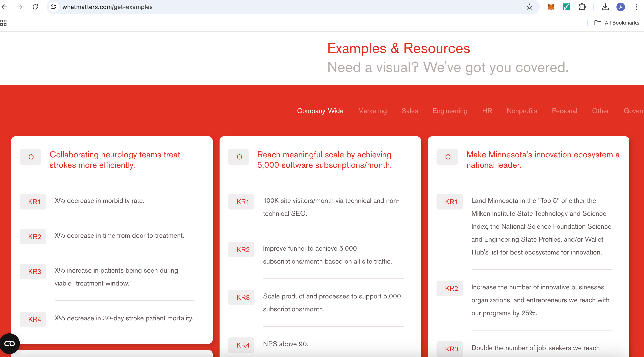This screenshot has width=644, height=357.
Task: Open the Nonprofits tab
Action: pos(522,111)
